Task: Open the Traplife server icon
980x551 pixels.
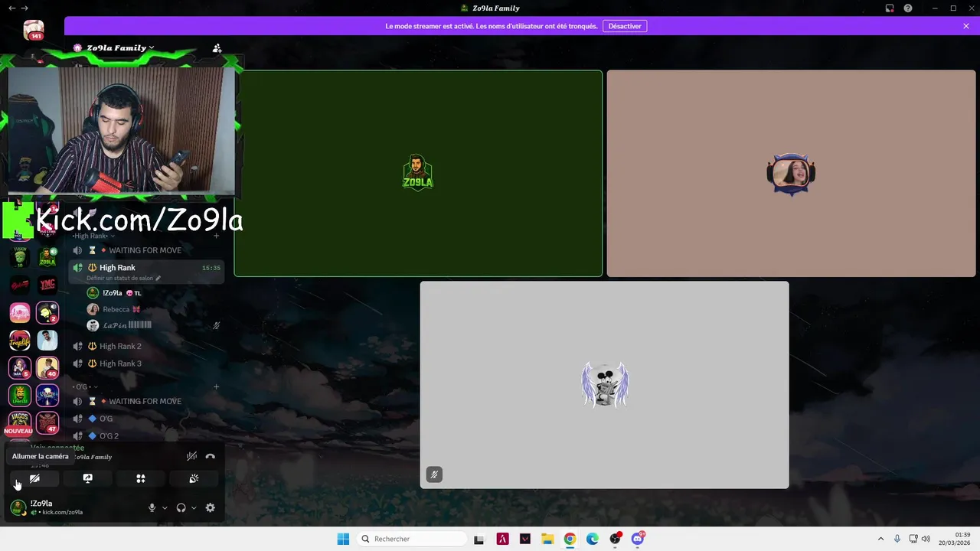Action: point(20,341)
